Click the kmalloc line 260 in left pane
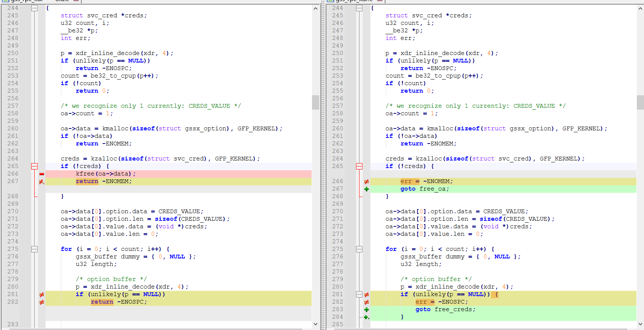Viewport: 644px width, 330px height. pos(172,128)
